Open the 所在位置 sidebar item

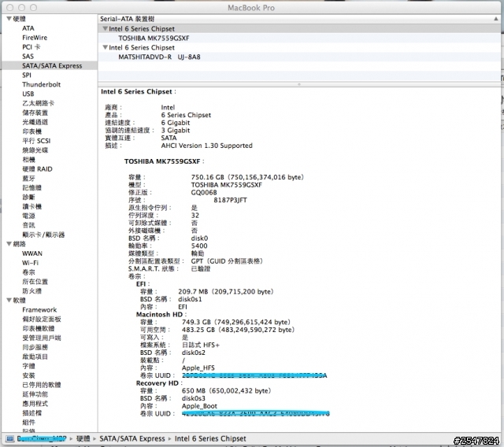[x=35, y=282]
